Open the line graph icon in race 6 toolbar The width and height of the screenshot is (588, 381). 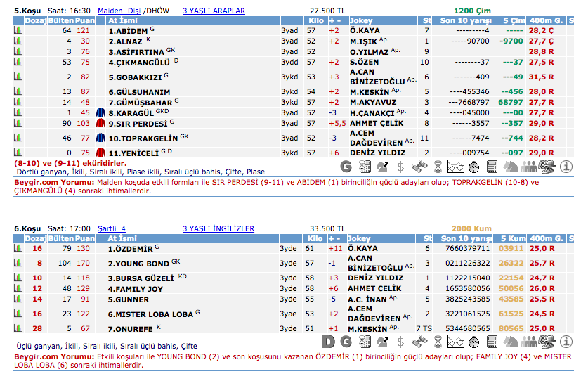456,342
